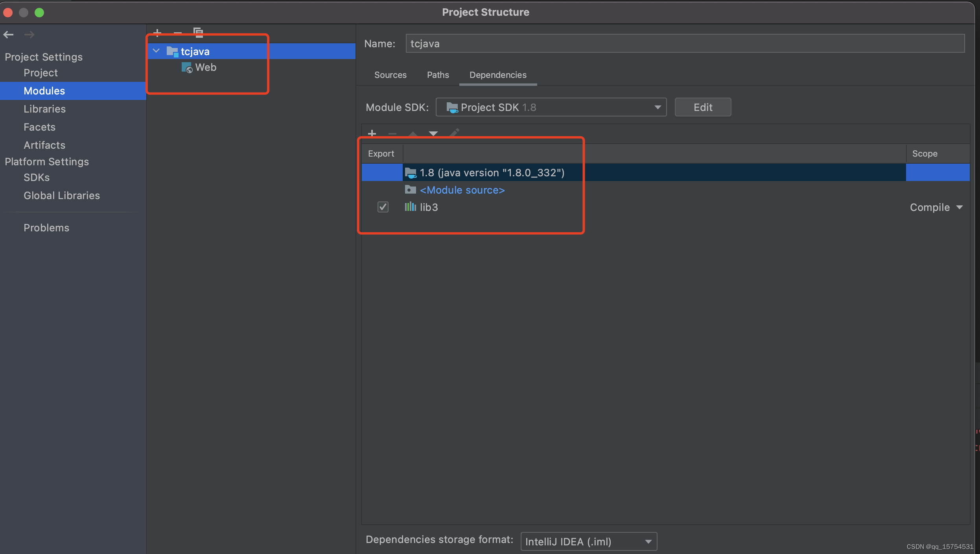Click the add dependency plus icon

coord(372,134)
